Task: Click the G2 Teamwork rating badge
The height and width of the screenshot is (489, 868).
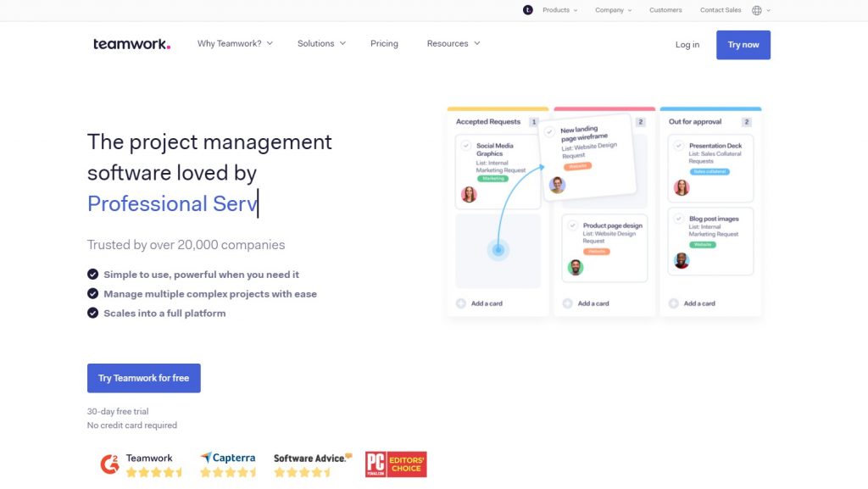Action: [142, 464]
